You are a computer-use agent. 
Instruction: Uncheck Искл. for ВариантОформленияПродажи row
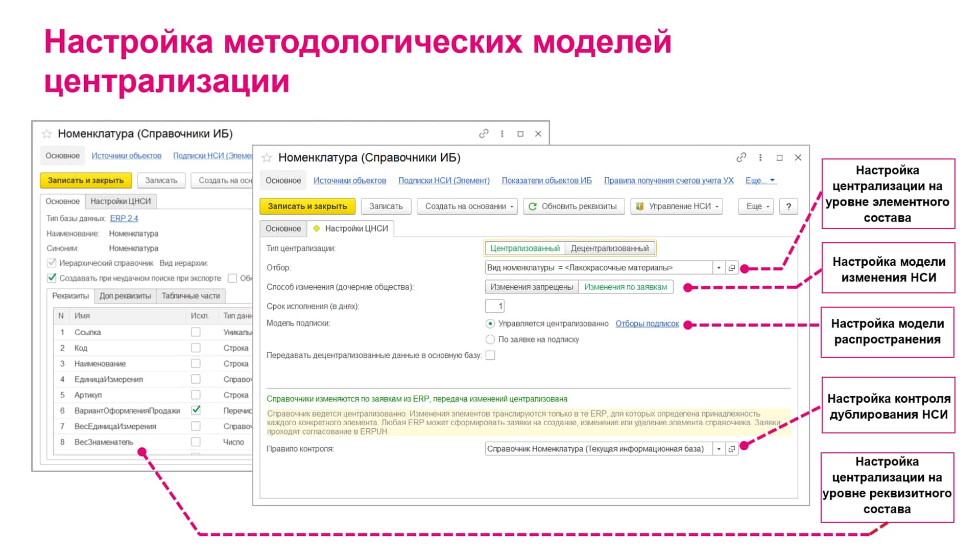pos(196,410)
